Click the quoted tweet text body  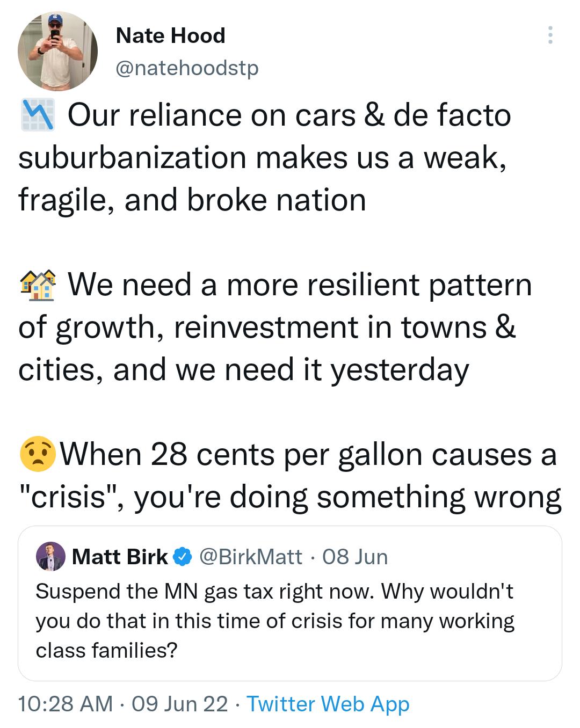pyautogui.click(x=275, y=620)
